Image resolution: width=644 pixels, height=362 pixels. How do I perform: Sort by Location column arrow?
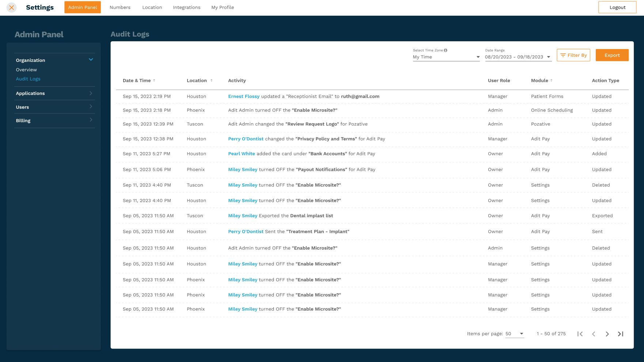(x=211, y=80)
